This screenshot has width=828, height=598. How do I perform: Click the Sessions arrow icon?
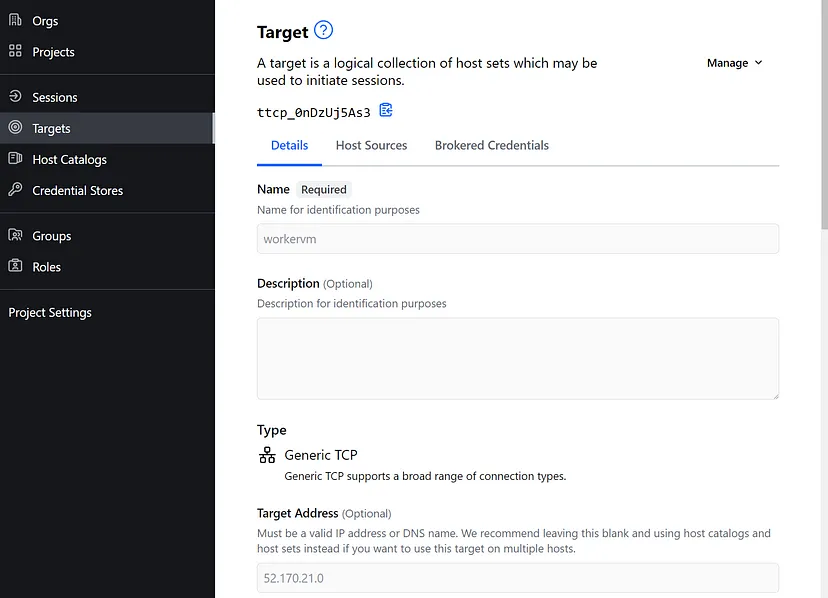point(15,97)
